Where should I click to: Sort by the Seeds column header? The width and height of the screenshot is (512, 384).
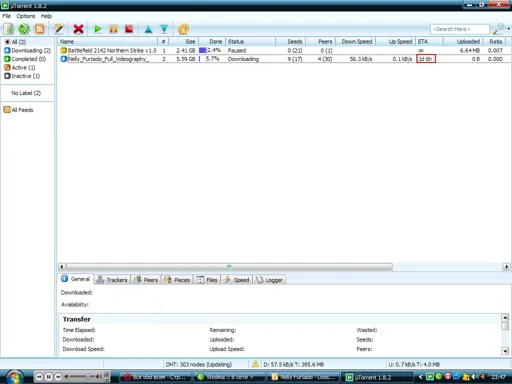(x=291, y=42)
